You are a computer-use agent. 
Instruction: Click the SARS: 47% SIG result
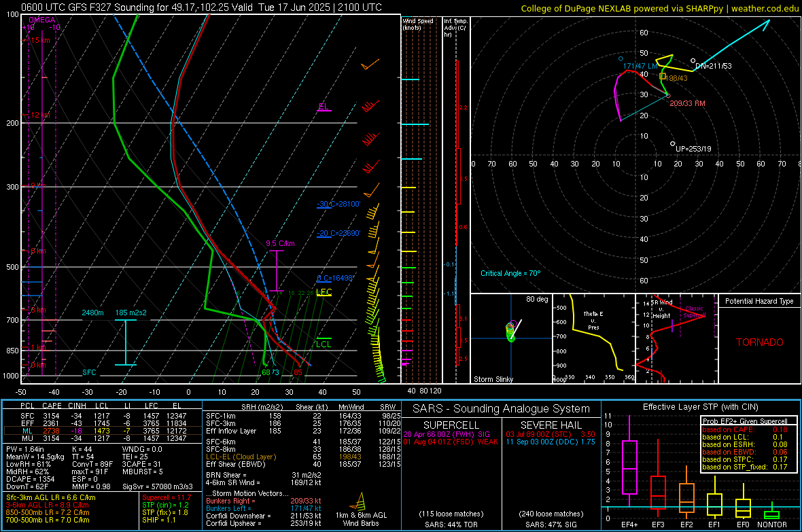[x=551, y=525]
